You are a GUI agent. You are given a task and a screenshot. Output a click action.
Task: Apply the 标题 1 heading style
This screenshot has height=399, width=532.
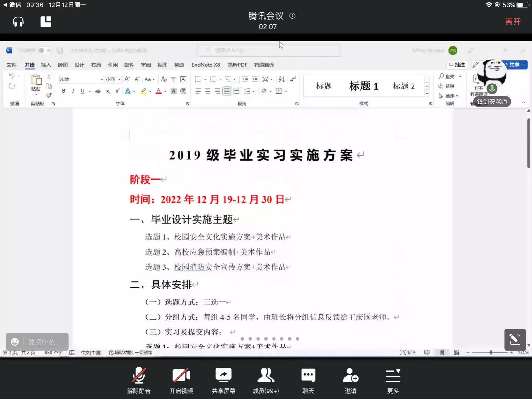364,86
